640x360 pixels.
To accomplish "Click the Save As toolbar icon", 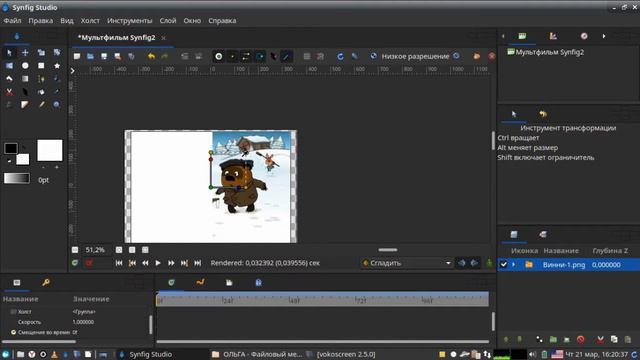I will pos(118,56).
